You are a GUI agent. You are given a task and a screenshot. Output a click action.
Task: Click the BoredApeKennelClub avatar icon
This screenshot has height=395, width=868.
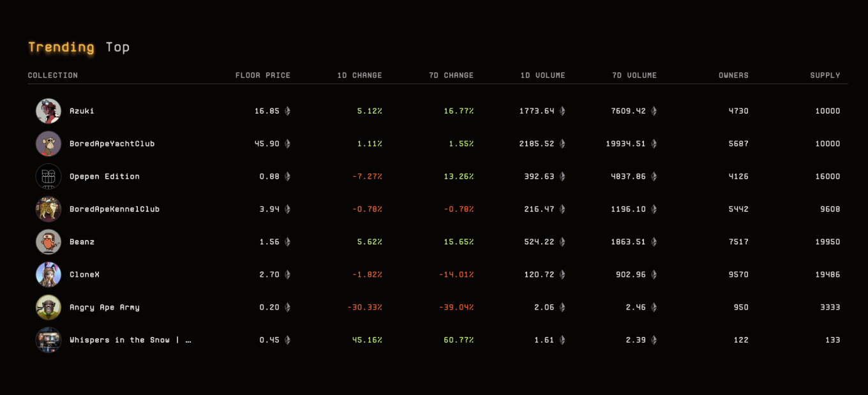[x=49, y=209]
